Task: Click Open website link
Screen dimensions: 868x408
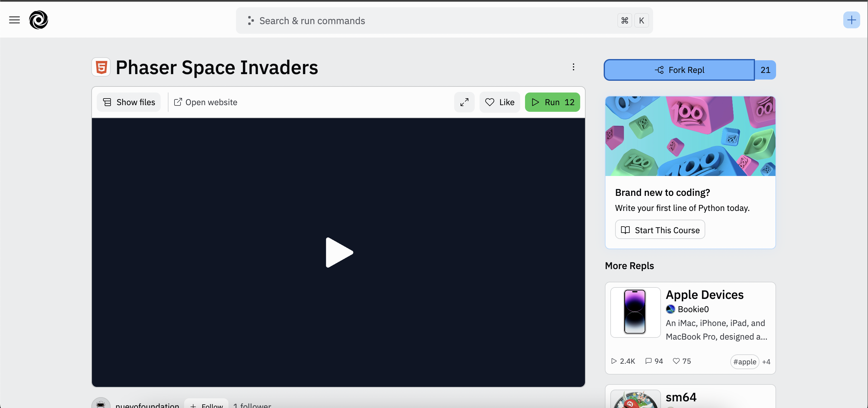Action: (206, 102)
